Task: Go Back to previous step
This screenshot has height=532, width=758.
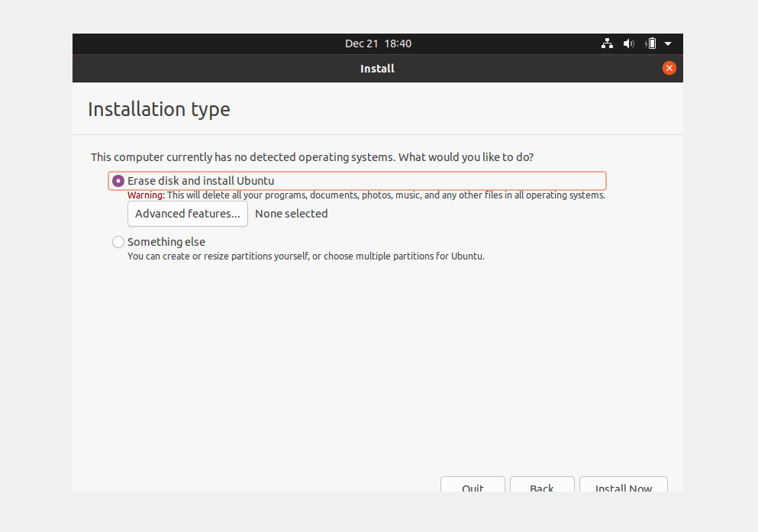Action: (x=542, y=485)
